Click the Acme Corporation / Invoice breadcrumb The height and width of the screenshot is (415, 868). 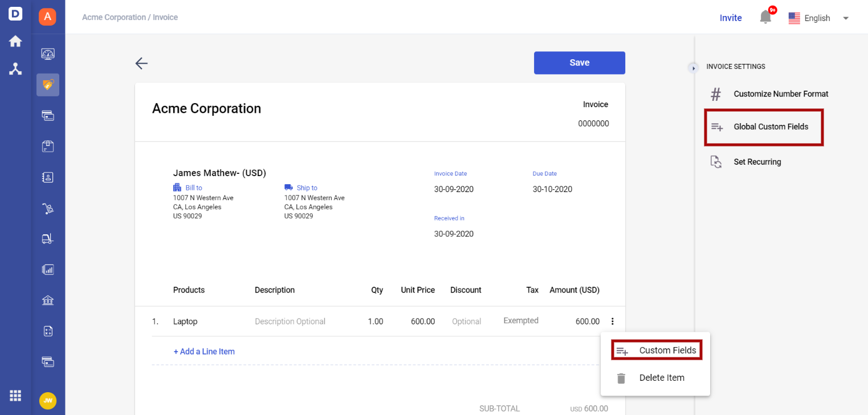(x=130, y=18)
